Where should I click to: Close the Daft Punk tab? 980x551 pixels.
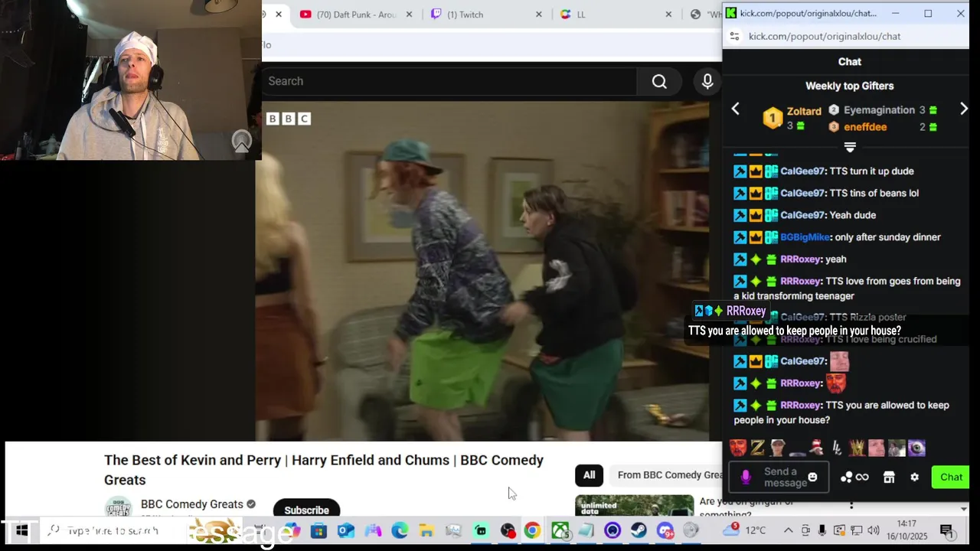click(x=409, y=15)
